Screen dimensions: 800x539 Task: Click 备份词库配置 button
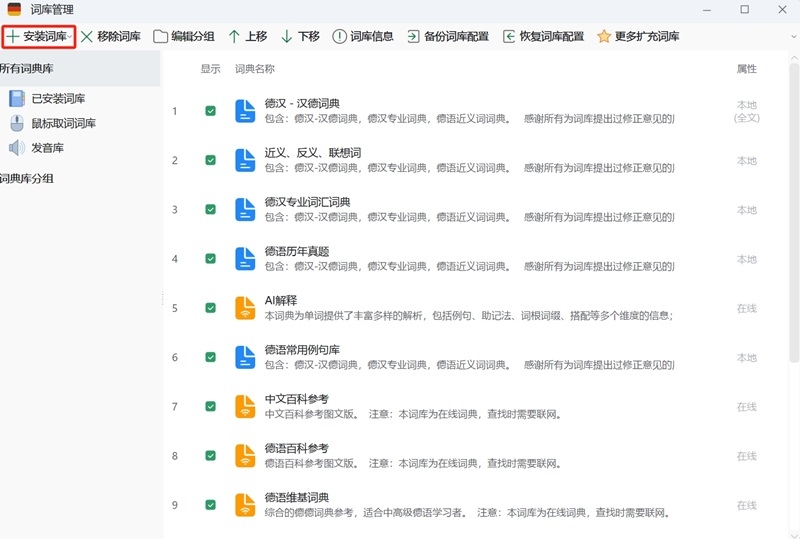coord(447,36)
